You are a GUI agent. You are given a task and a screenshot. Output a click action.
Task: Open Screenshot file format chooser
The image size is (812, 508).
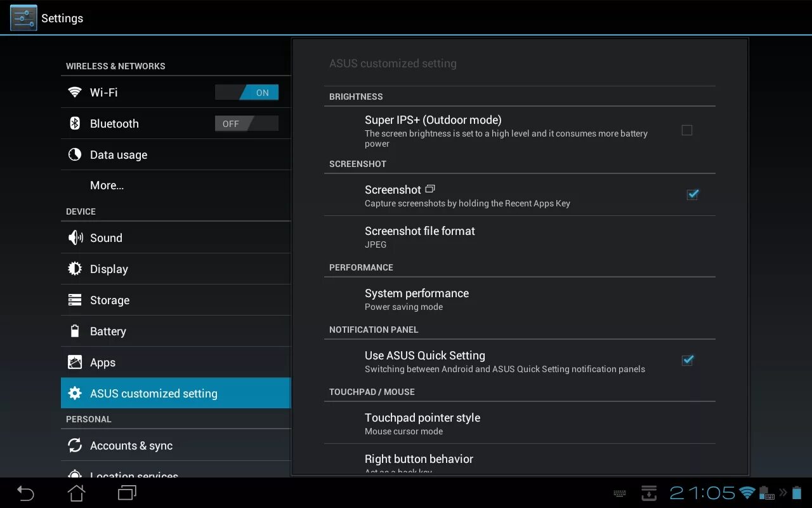click(520, 237)
